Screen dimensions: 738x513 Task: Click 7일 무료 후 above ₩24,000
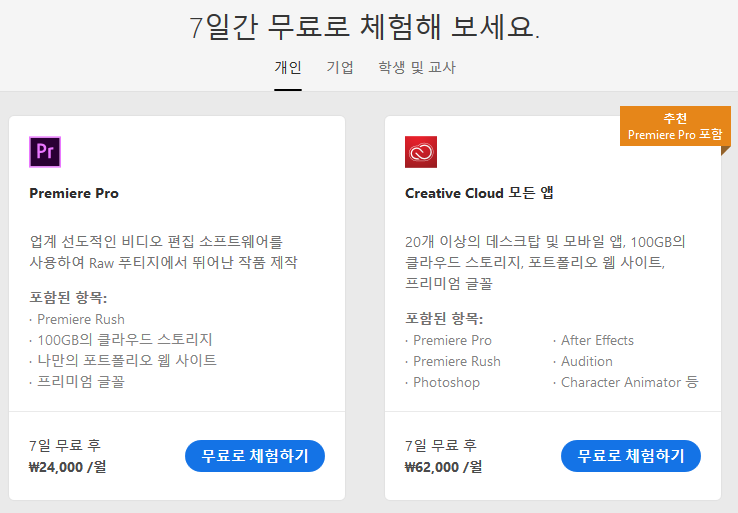click(x=65, y=445)
